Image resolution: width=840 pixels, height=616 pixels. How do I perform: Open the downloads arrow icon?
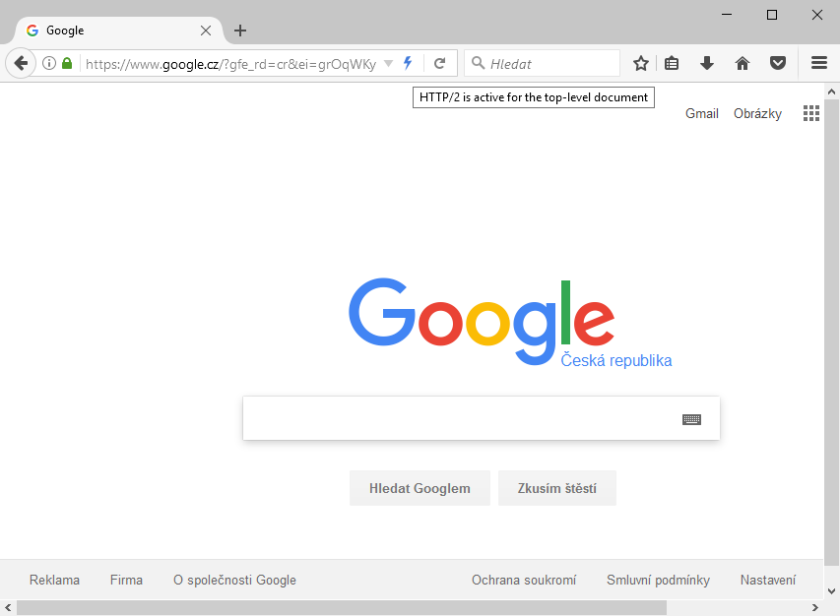[x=707, y=63]
